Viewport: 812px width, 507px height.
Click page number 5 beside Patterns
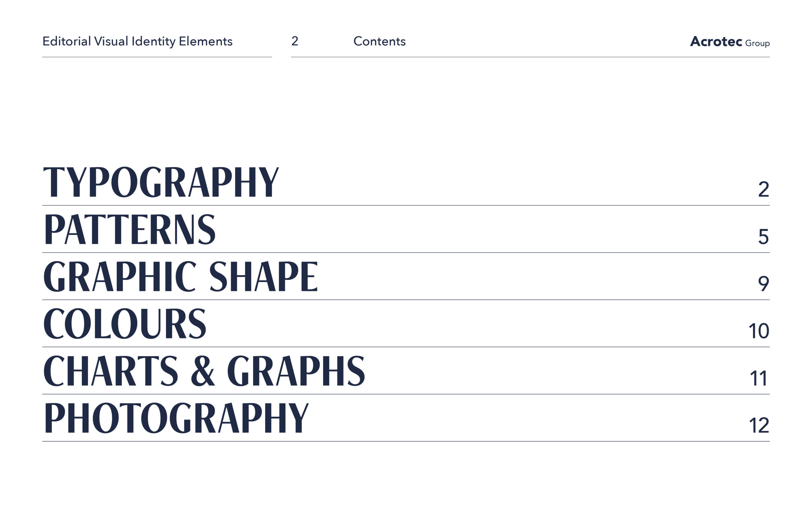click(x=763, y=237)
